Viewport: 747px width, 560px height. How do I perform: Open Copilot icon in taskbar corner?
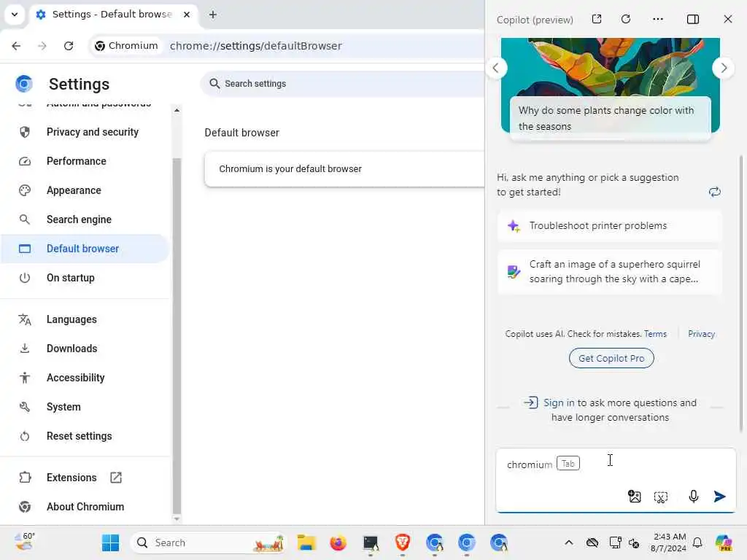pyautogui.click(x=724, y=542)
